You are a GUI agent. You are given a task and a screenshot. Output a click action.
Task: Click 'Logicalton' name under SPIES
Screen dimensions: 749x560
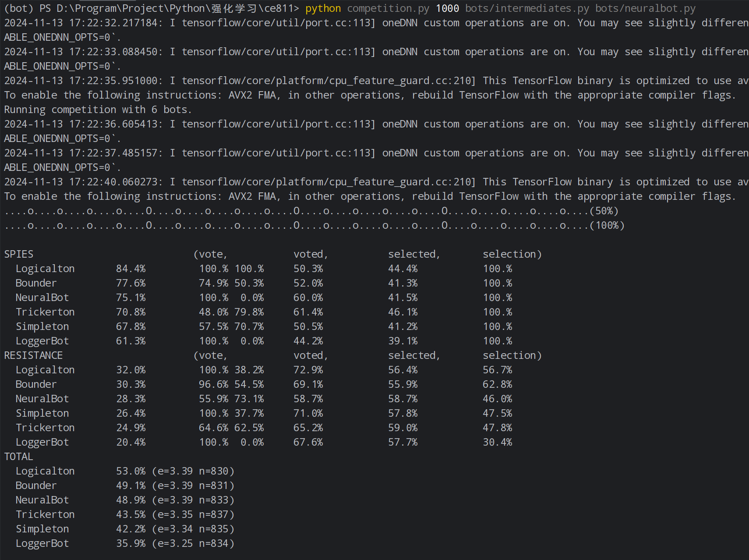click(x=45, y=269)
